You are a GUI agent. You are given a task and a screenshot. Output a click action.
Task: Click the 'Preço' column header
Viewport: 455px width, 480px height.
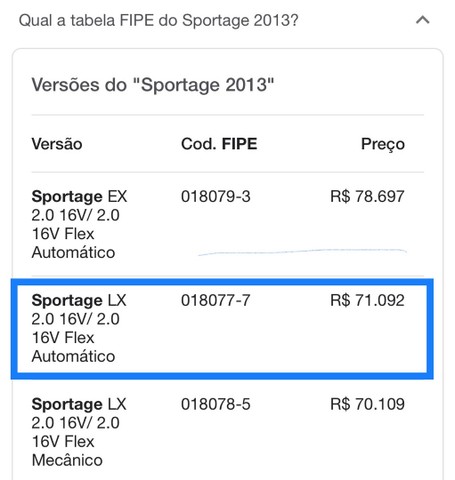click(383, 145)
